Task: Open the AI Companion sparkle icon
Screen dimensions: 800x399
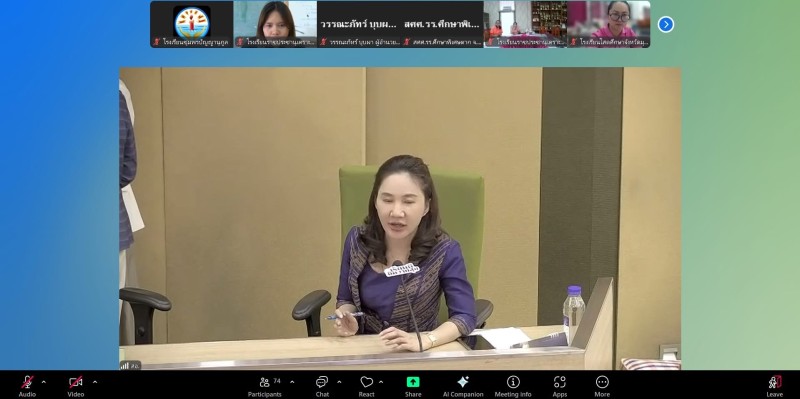Action: 463,382
